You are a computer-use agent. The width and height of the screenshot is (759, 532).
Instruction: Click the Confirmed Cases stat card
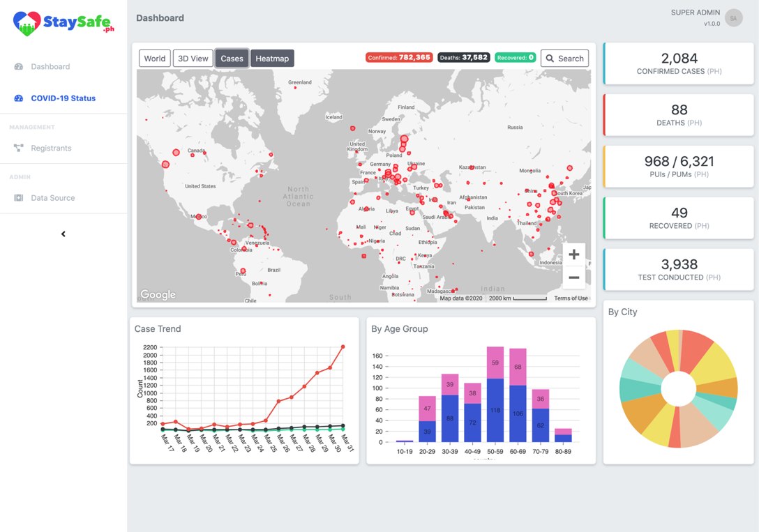point(679,63)
